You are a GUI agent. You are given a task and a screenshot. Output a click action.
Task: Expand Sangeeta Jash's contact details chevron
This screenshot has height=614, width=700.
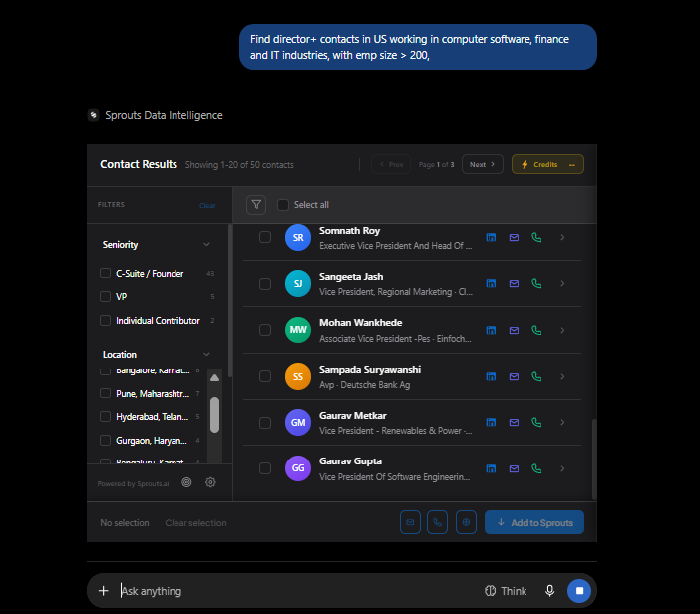click(562, 284)
